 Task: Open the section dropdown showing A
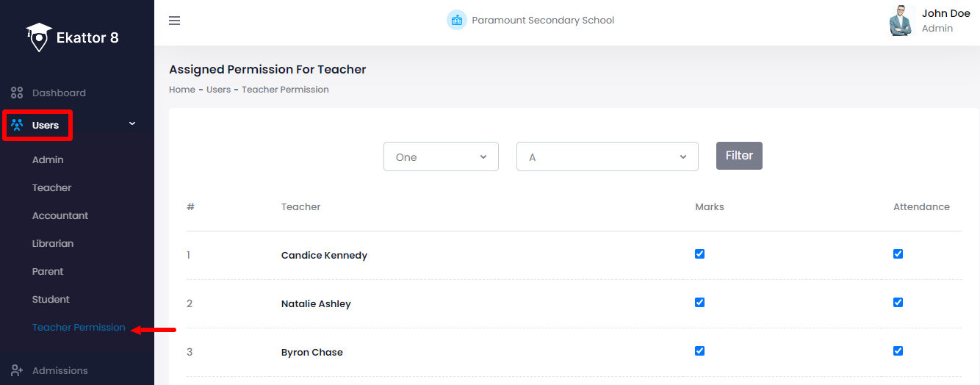click(607, 156)
